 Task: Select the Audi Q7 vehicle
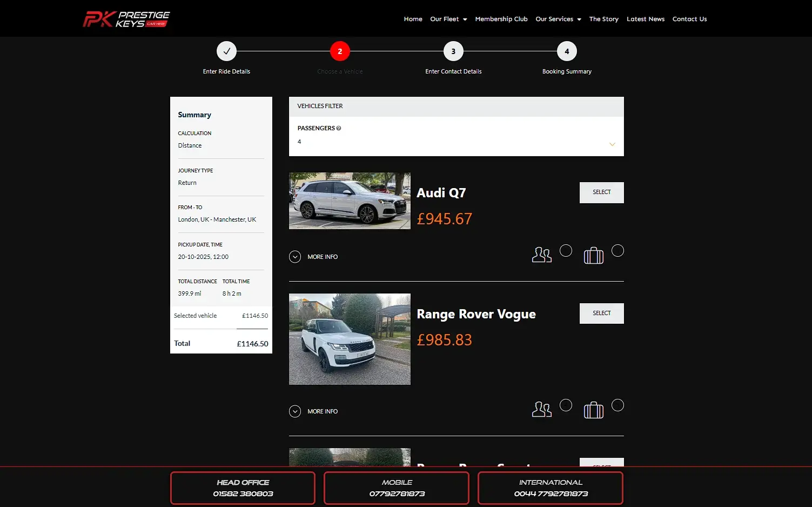[601, 192]
